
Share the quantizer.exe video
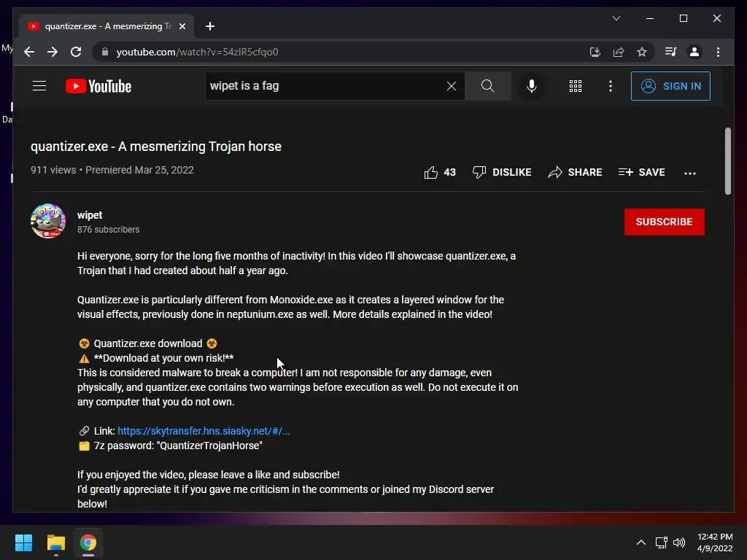(x=575, y=172)
